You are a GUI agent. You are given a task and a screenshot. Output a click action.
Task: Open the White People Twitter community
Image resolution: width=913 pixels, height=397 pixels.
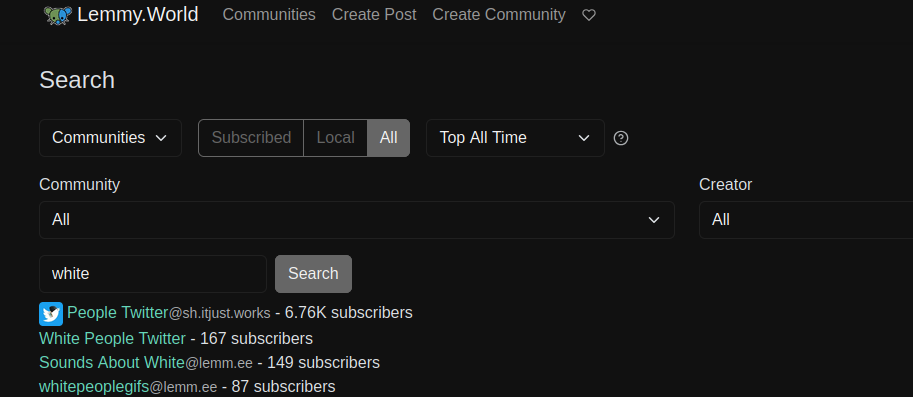pos(112,338)
